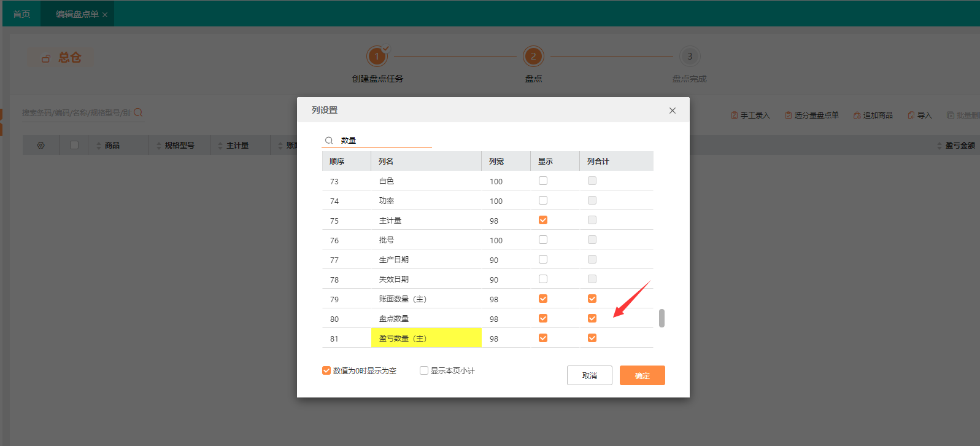
Task: Enable display for 白色 column
Action: [542, 181]
